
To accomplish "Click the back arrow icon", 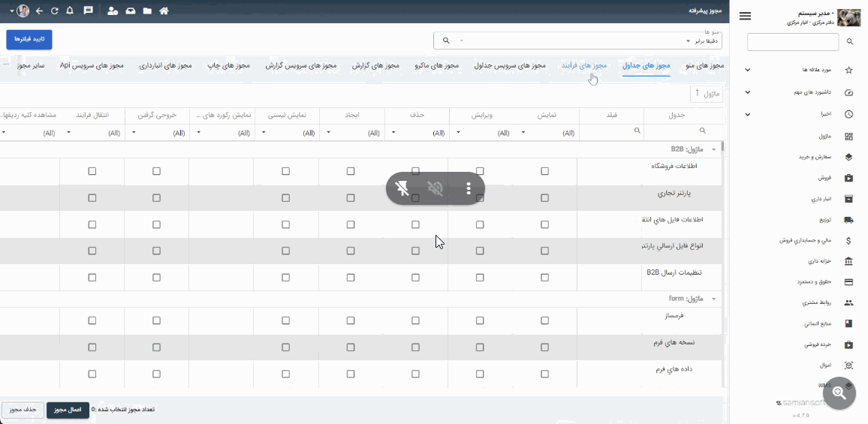I will click(x=39, y=11).
